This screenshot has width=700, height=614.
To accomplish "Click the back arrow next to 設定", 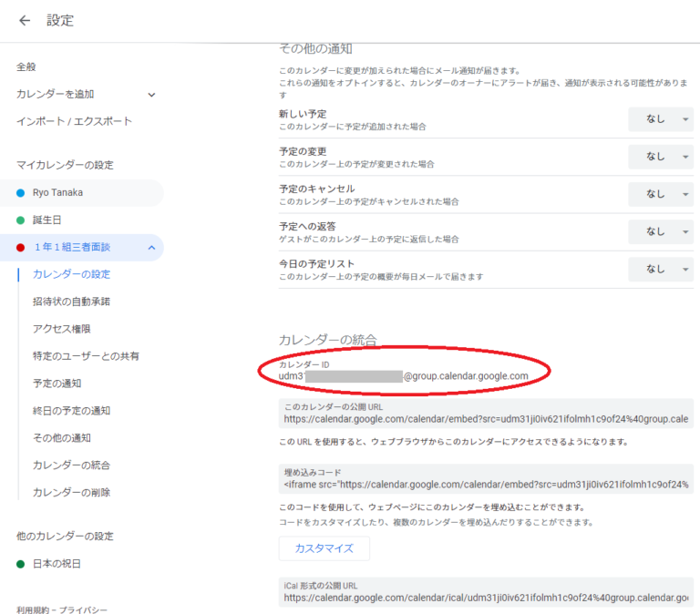I will coord(25,20).
